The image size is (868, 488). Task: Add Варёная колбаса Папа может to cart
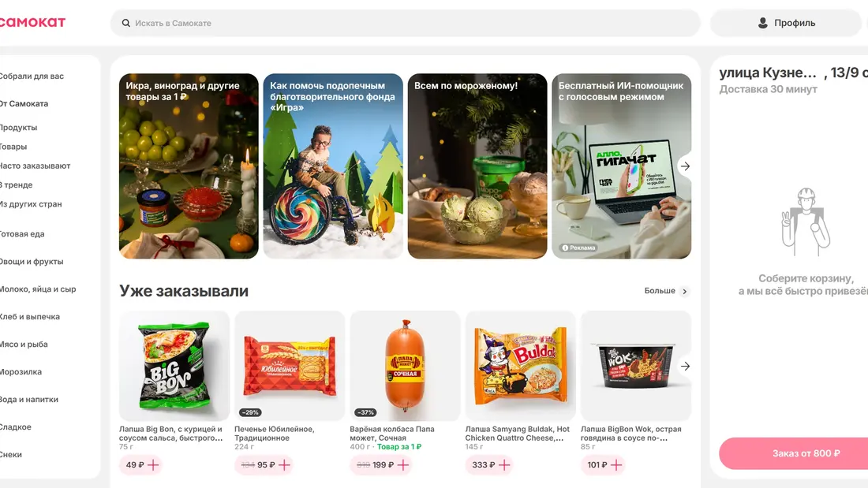[403, 465]
